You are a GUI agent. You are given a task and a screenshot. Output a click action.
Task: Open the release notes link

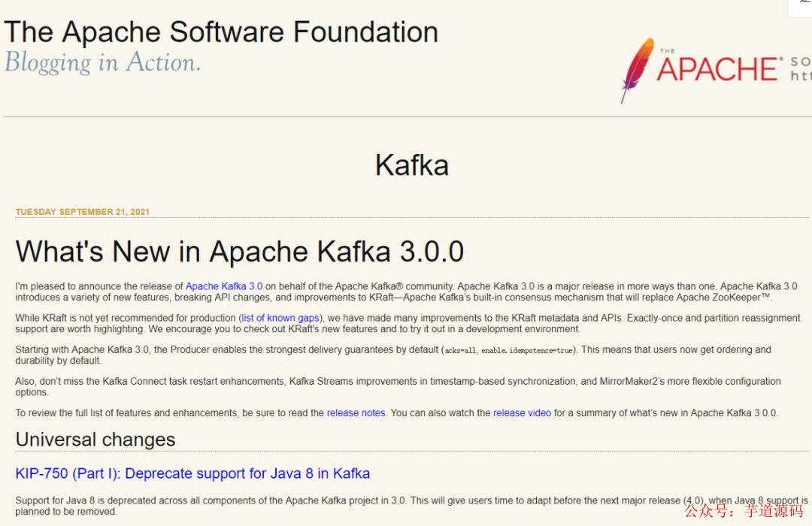tap(356, 413)
